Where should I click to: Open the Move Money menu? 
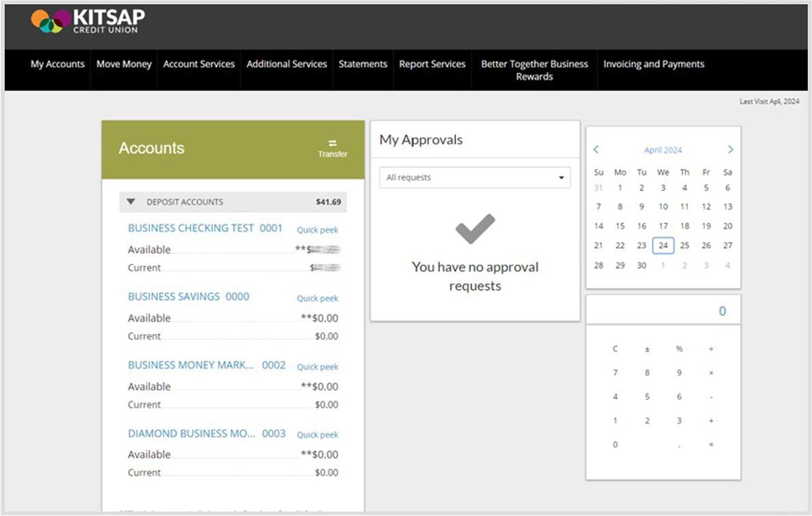123,64
